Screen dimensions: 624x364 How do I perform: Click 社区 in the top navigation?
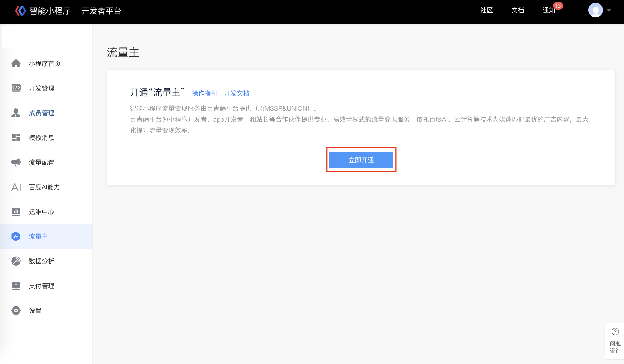[486, 10]
